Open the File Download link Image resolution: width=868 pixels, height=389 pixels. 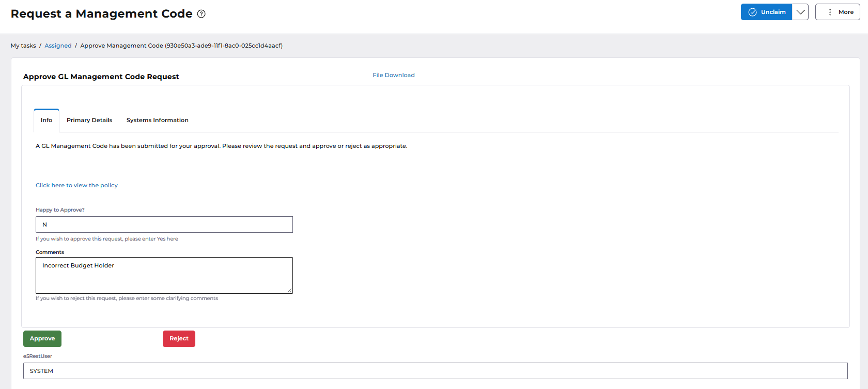pyautogui.click(x=394, y=75)
